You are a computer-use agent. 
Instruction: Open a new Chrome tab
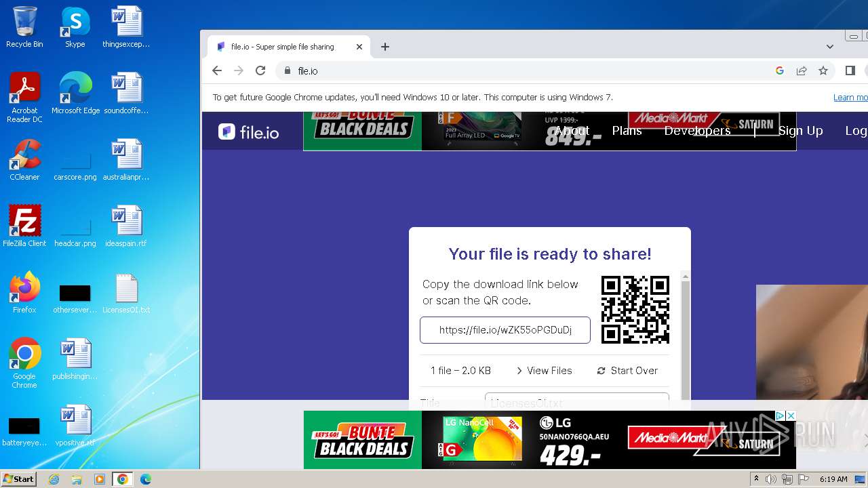click(385, 47)
